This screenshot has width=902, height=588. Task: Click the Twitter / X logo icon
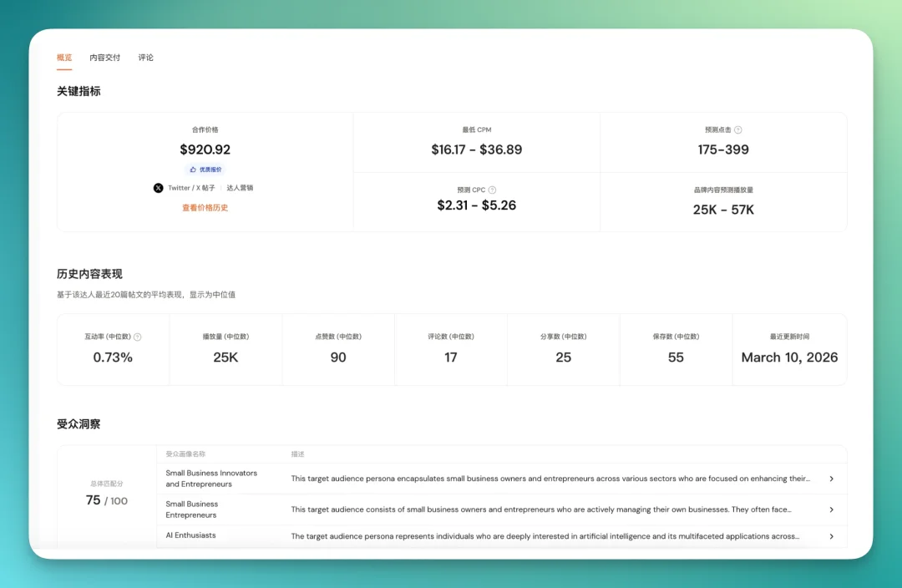pos(159,188)
